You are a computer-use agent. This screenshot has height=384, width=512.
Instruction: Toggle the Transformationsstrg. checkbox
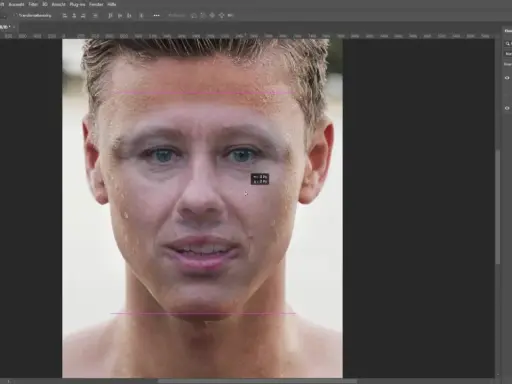coord(15,15)
